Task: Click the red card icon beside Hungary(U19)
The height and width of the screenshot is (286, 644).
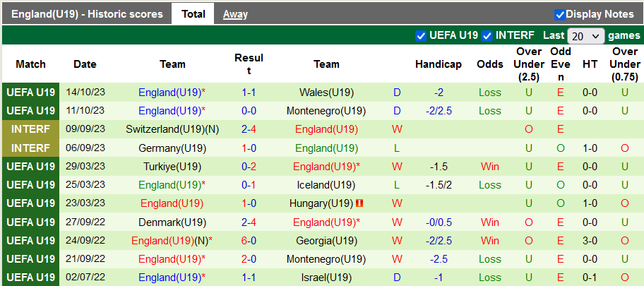Action: click(x=359, y=203)
